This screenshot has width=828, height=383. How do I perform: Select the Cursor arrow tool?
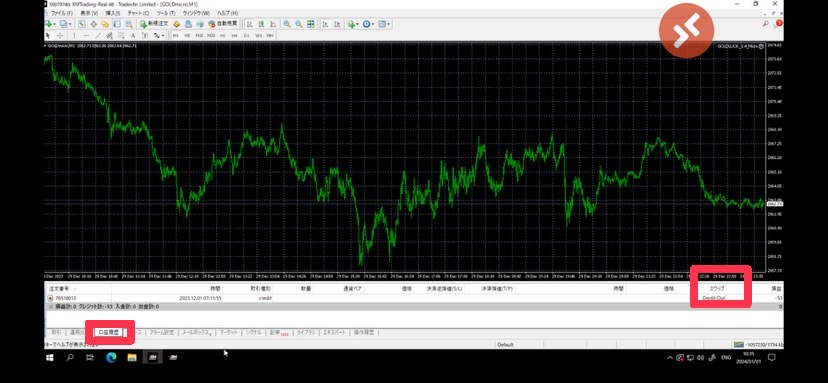click(48, 35)
